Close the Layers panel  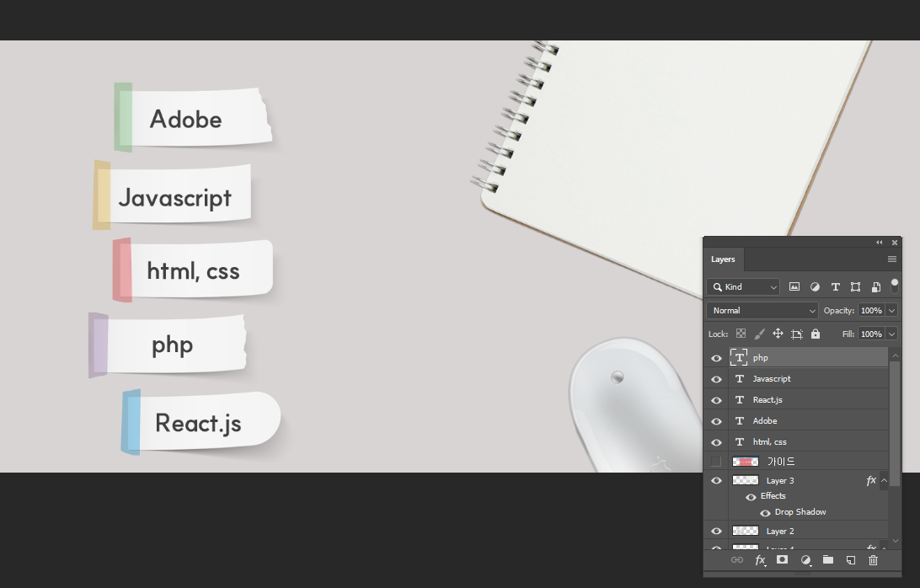[895, 243]
